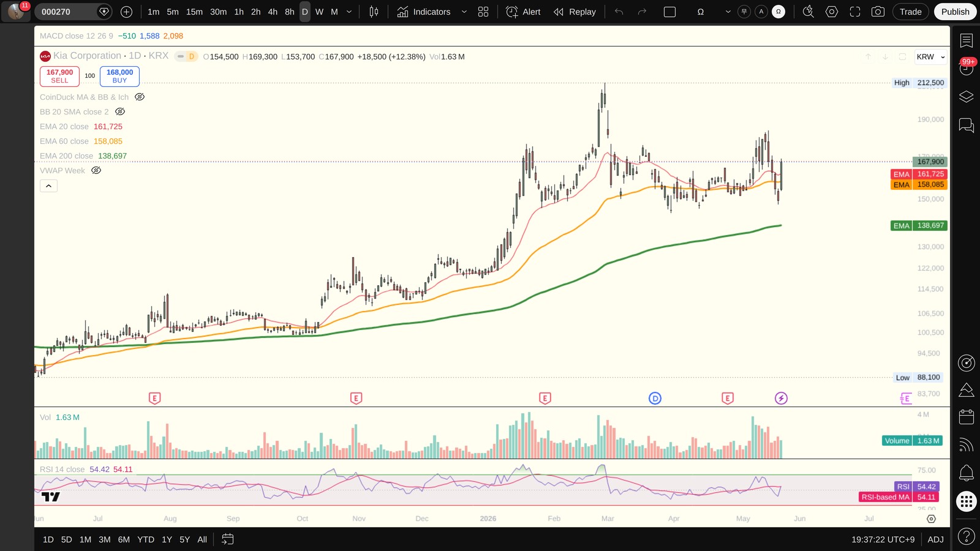Screen dimensions: 980x551
Task: Open the candlestick chart style selector
Action: (374, 12)
